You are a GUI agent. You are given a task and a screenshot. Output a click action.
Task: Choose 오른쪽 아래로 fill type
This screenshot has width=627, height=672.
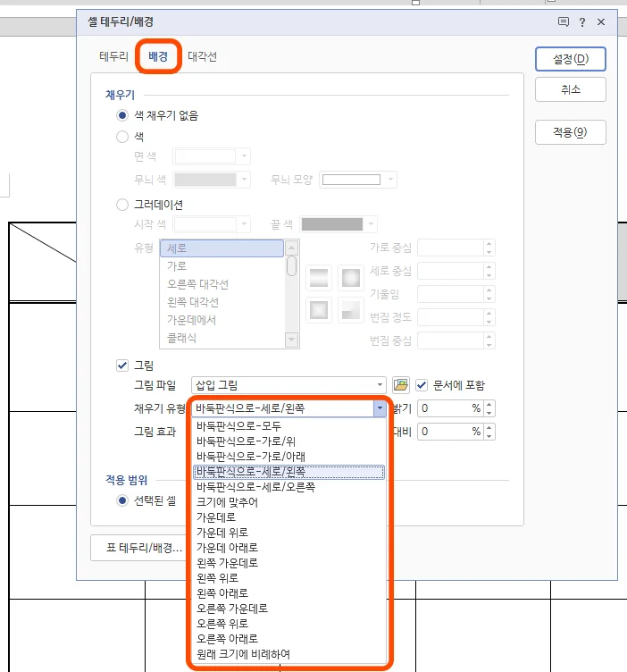click(x=289, y=639)
